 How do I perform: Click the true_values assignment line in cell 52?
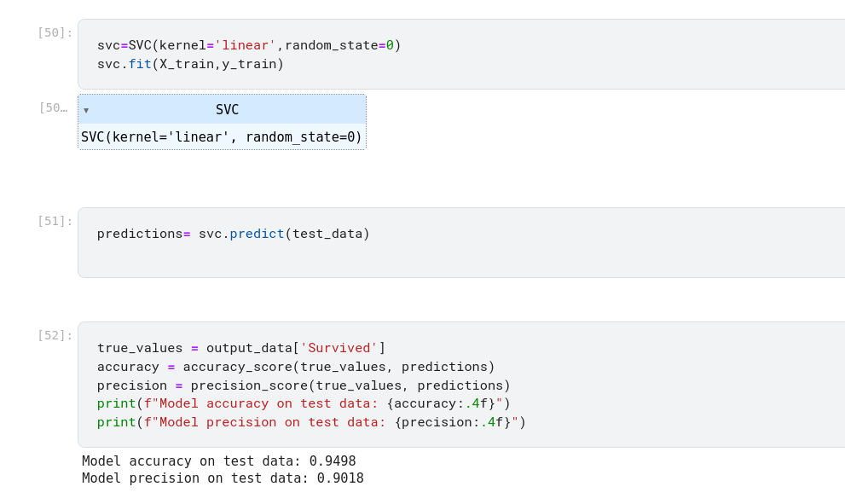pos(240,348)
